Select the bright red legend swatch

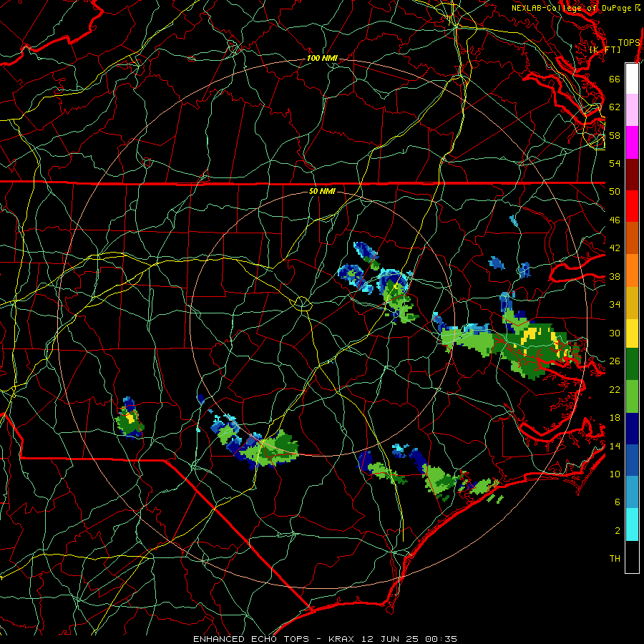pos(632,207)
